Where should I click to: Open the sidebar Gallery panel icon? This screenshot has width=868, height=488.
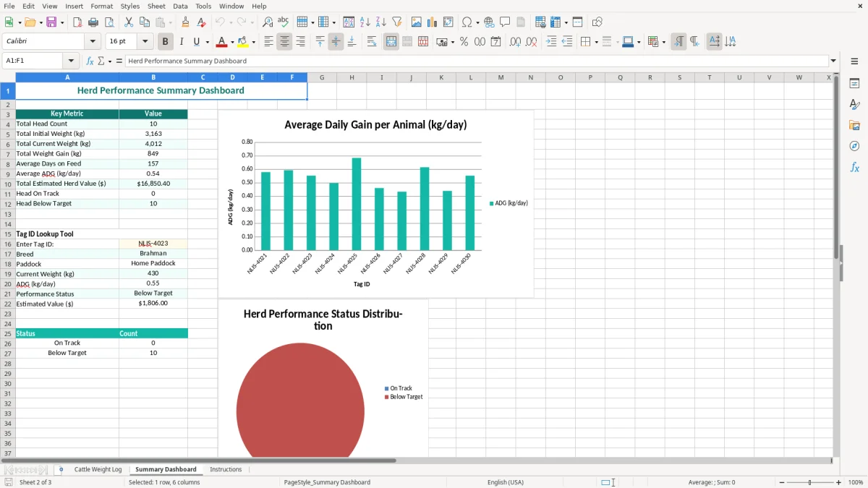click(x=854, y=125)
